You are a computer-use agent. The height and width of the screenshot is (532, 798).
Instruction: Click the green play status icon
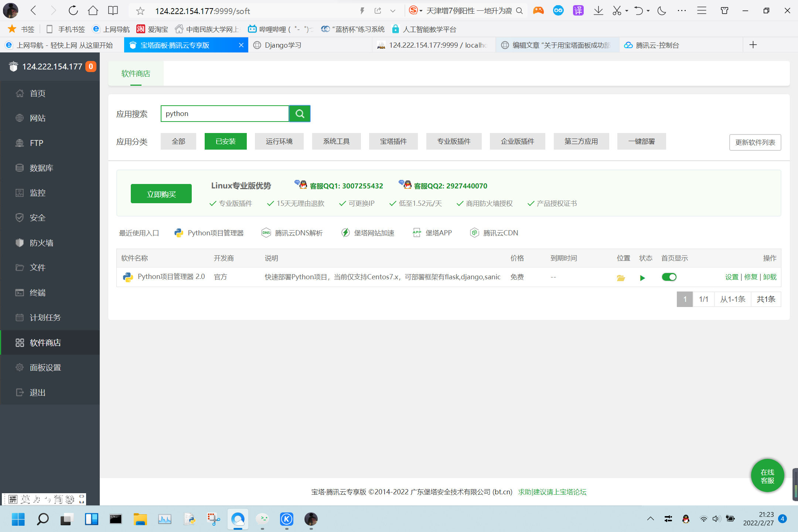click(642, 278)
